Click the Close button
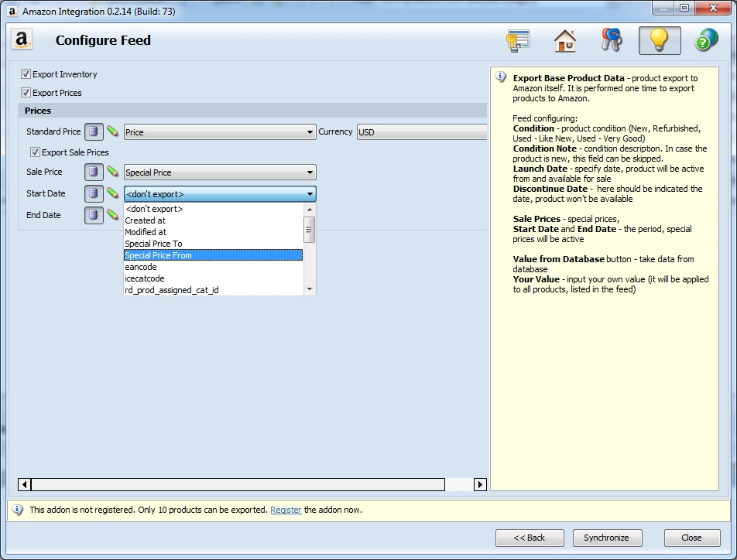The width and height of the screenshot is (737, 560). click(x=692, y=538)
